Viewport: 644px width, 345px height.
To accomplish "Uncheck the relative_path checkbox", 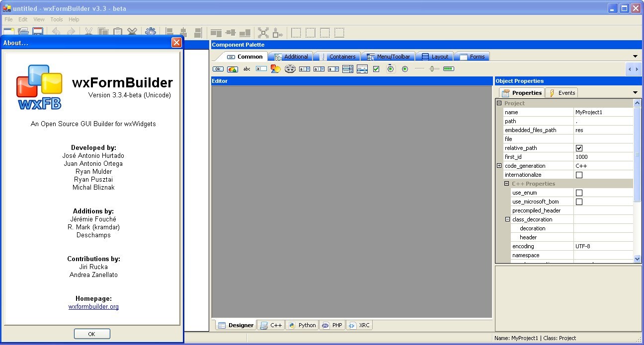I will [579, 148].
